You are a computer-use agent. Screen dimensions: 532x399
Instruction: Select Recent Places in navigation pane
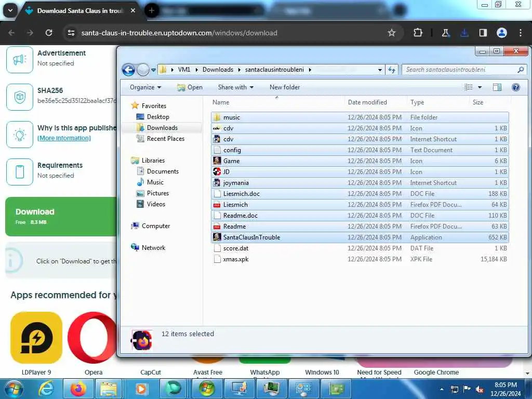pyautogui.click(x=166, y=138)
